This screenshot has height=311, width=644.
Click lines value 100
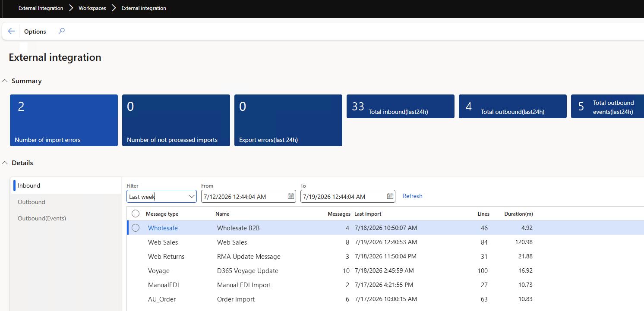tap(483, 270)
